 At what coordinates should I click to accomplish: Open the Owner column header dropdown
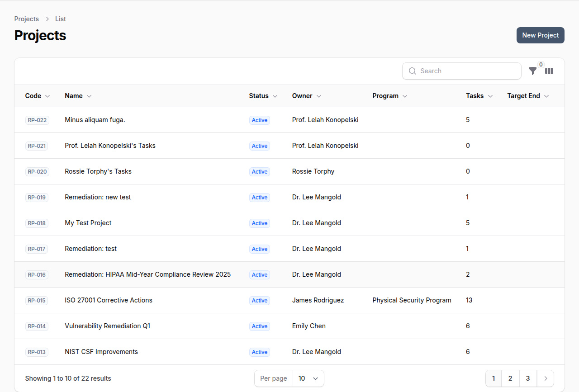319,96
